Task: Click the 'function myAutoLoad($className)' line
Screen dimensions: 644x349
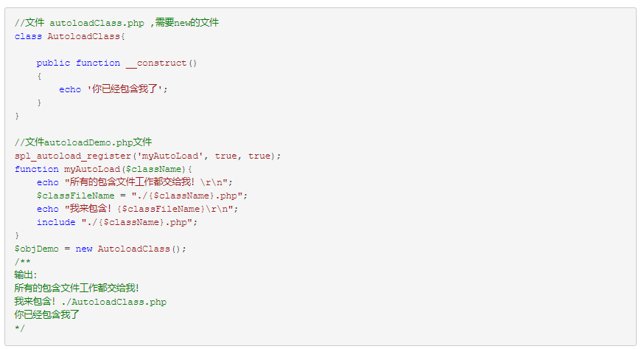Action: pyautogui.click(x=103, y=170)
